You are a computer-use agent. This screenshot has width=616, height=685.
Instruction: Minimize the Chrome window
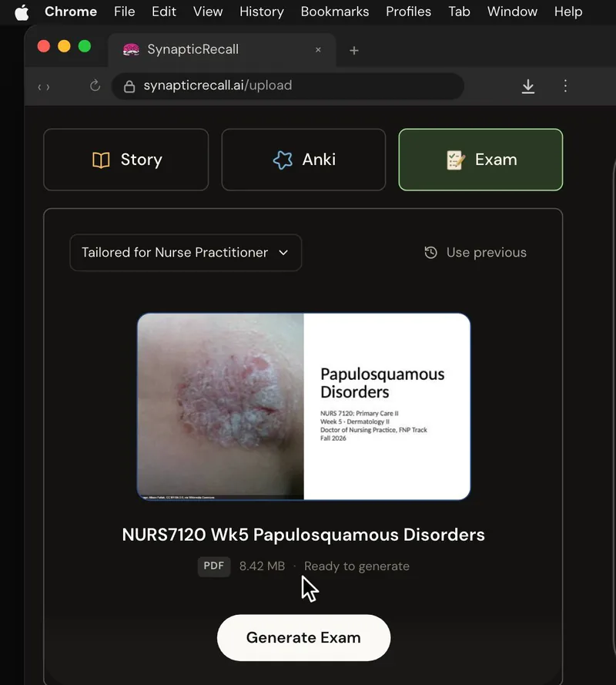pos(64,46)
